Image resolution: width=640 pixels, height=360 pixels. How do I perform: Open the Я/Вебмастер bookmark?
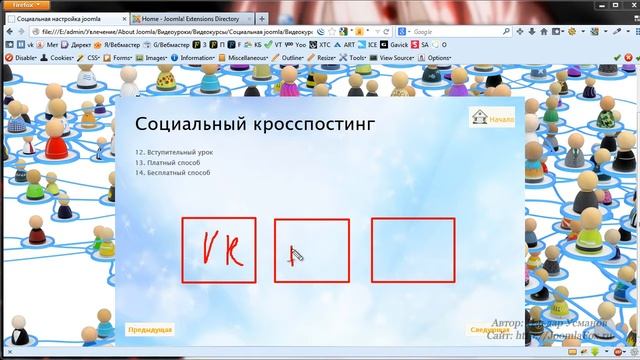click(x=117, y=44)
